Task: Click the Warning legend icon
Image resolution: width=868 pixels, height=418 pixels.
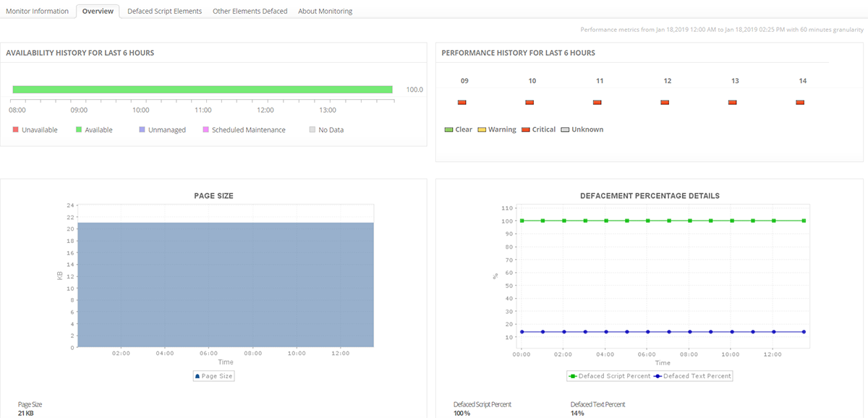Action: pyautogui.click(x=482, y=129)
